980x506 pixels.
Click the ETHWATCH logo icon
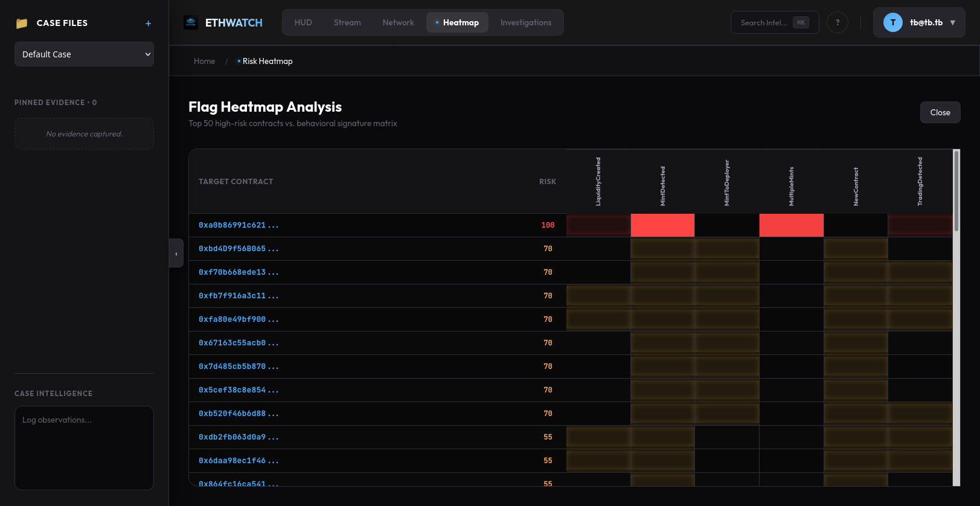191,23
